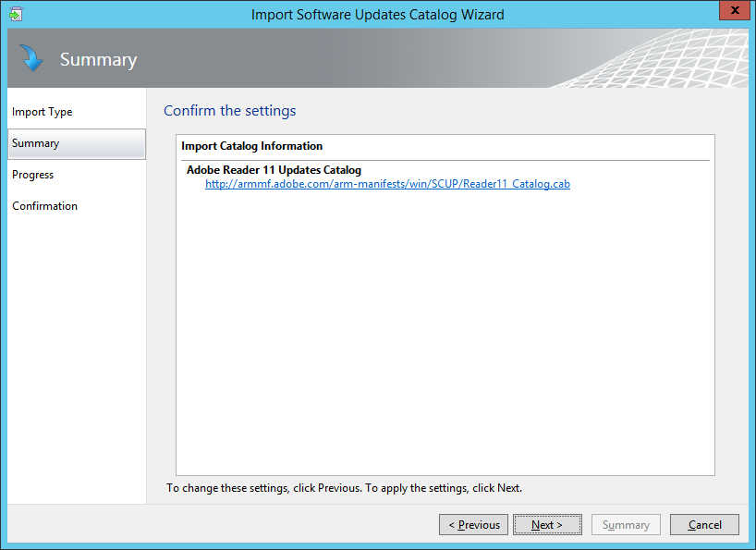Image resolution: width=756 pixels, height=550 pixels.
Task: Select the Summary step in the sidebar
Action: point(77,143)
